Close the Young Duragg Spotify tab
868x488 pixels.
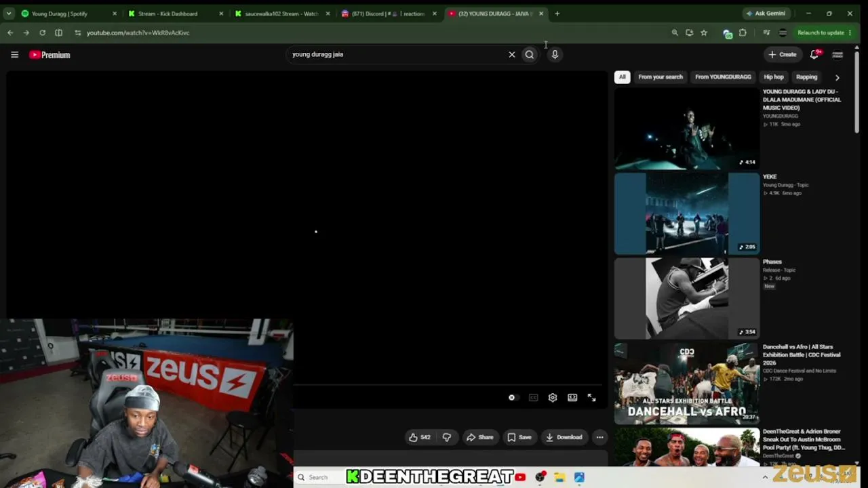[114, 14]
